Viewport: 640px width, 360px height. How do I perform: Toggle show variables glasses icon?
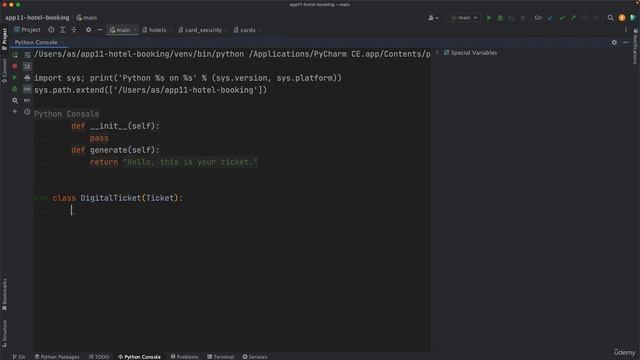tap(27, 89)
